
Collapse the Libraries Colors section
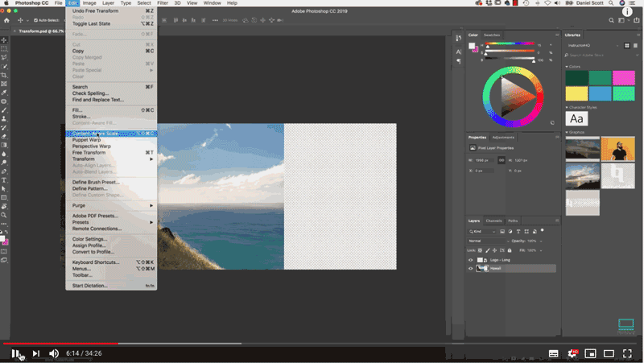coord(567,67)
